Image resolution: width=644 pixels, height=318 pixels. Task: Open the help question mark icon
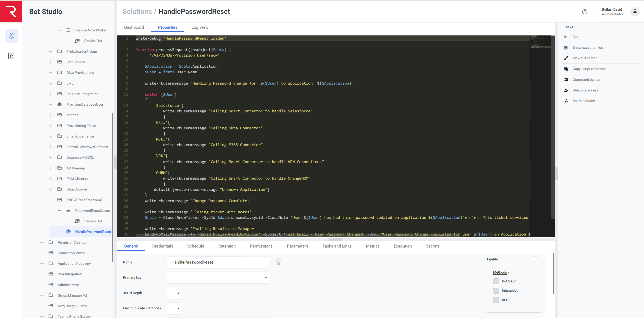pyautogui.click(x=585, y=12)
